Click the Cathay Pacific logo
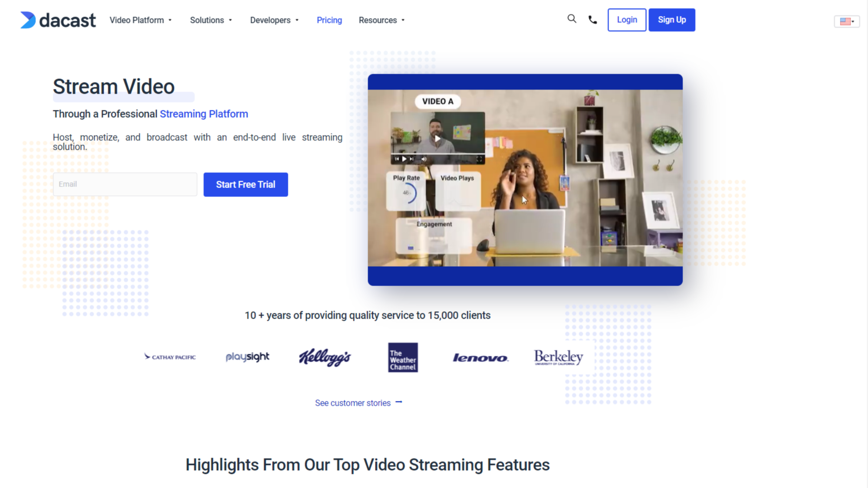This screenshot has height=488, width=868. [170, 357]
